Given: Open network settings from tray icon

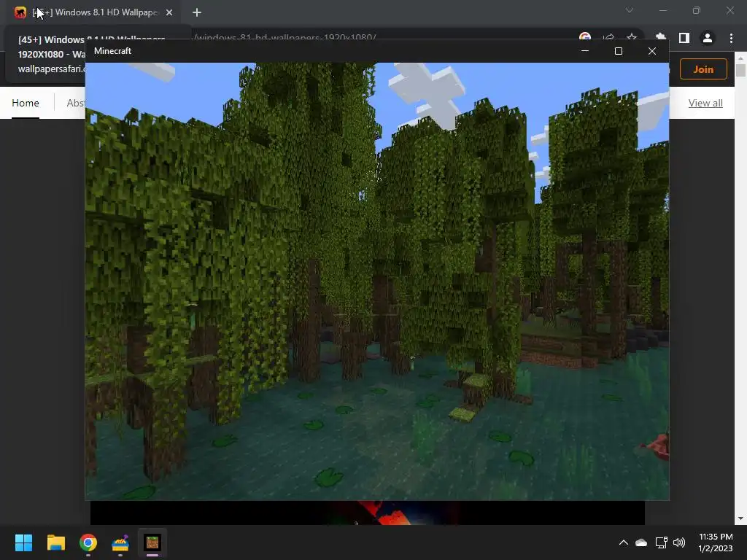Looking at the screenshot, I should pyautogui.click(x=661, y=542).
